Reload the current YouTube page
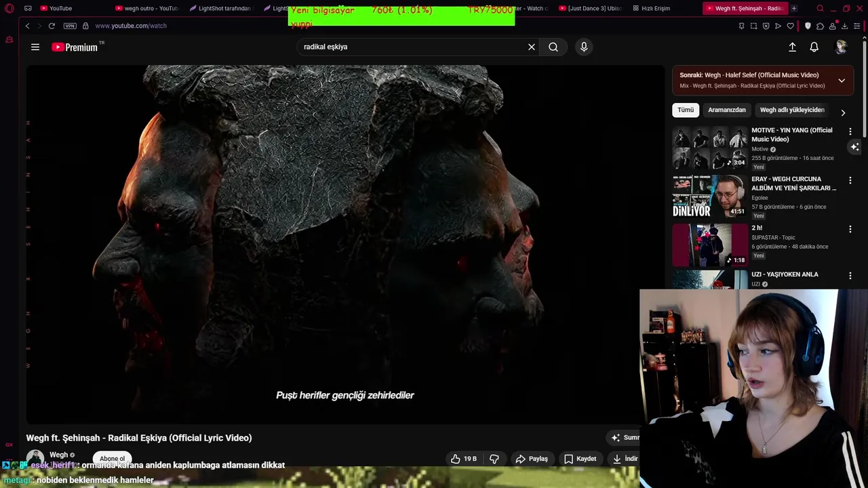Viewport: 868px width, 488px height. pyautogui.click(x=52, y=26)
